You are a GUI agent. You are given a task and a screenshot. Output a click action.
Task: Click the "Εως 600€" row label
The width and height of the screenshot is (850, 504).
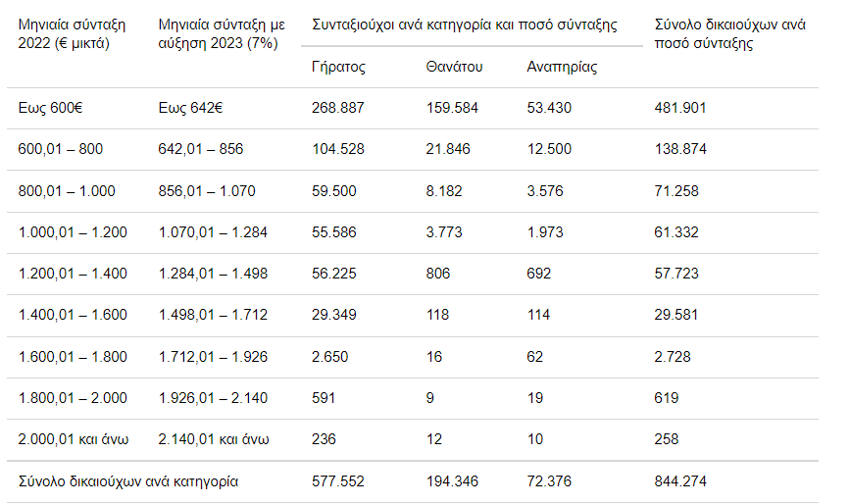click(x=50, y=108)
